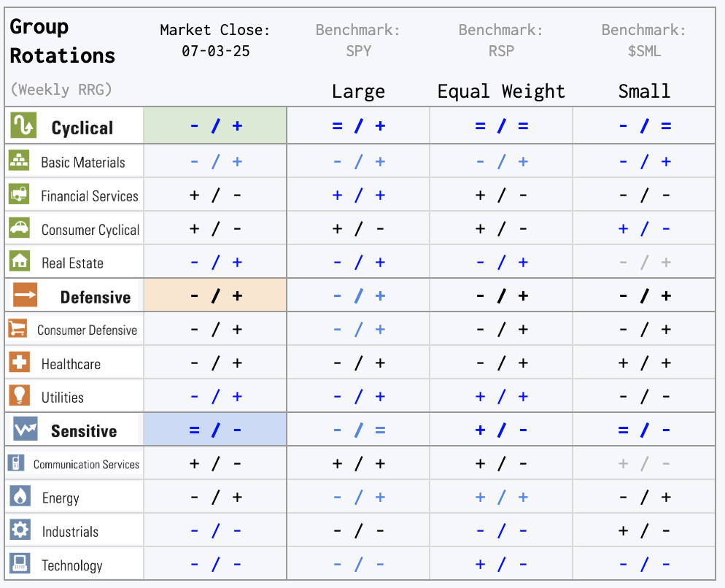Click the Sensitive group chart icon
The image size is (725, 588).
coord(26,428)
